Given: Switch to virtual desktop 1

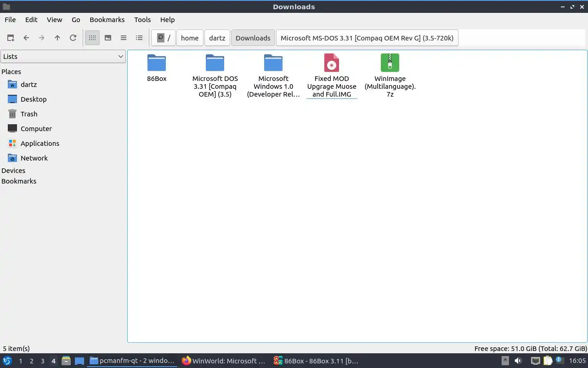Looking at the screenshot, I should click(x=20, y=361).
